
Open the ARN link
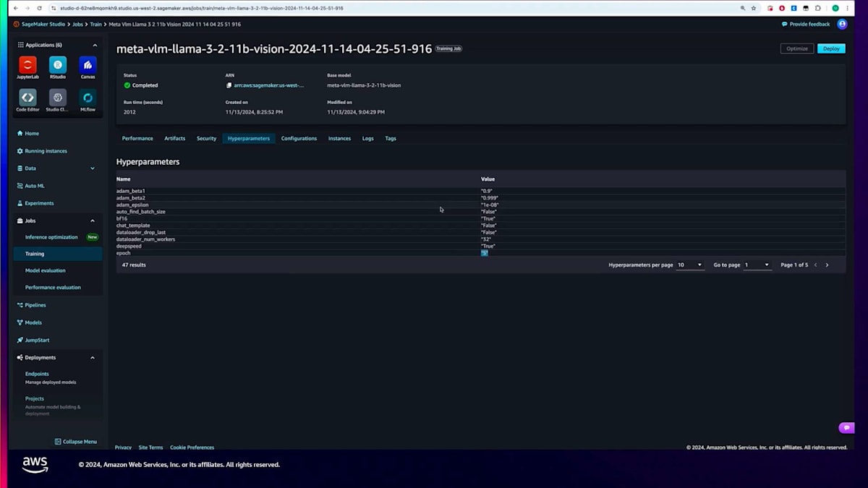(x=269, y=85)
